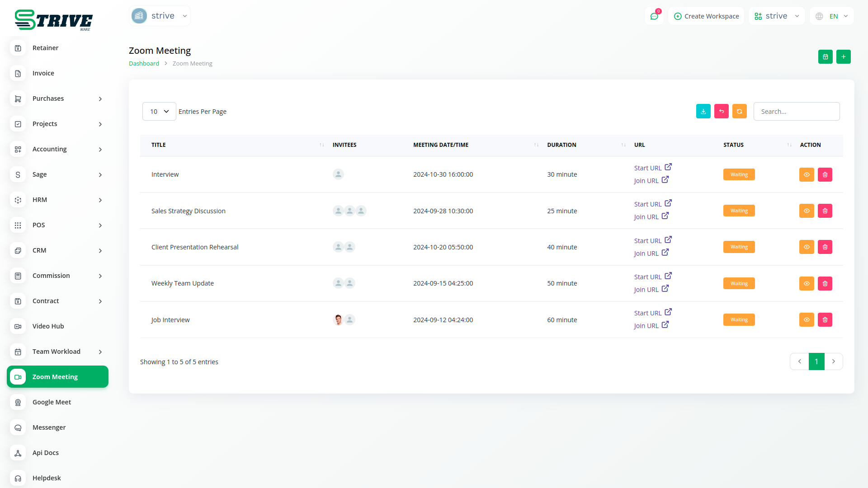Open Google Meet in the sidebar
The height and width of the screenshot is (488, 868).
pyautogui.click(x=52, y=402)
